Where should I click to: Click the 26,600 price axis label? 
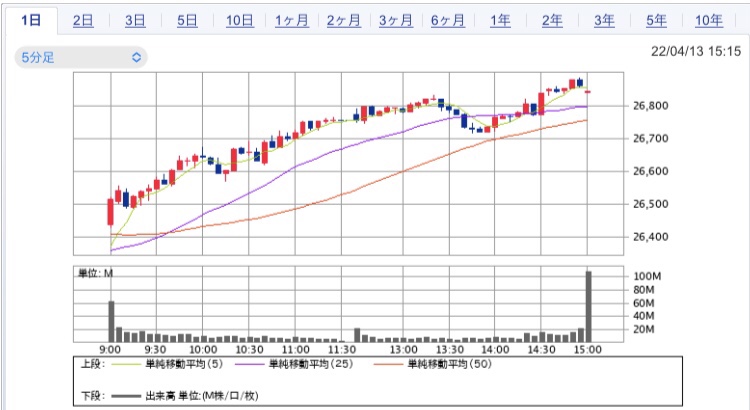pyautogui.click(x=651, y=171)
